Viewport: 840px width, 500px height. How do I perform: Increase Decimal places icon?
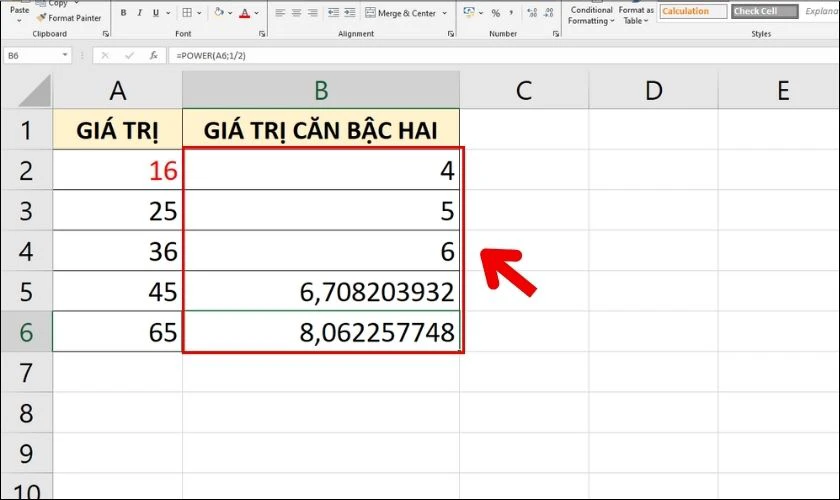point(532,13)
